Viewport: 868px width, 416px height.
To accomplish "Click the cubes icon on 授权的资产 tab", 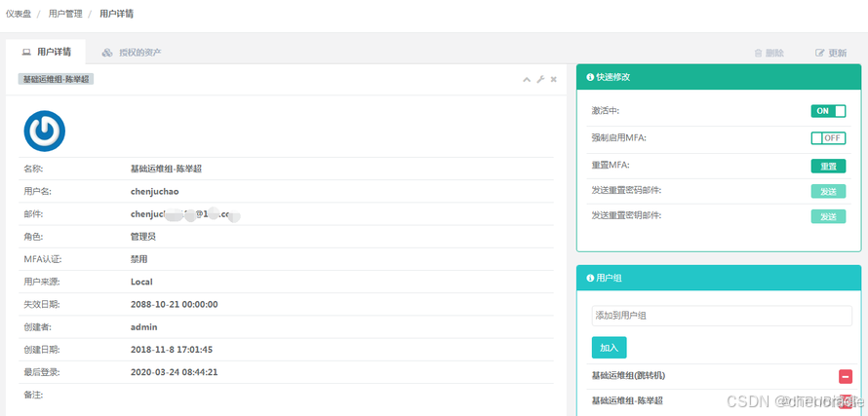I will click(107, 53).
